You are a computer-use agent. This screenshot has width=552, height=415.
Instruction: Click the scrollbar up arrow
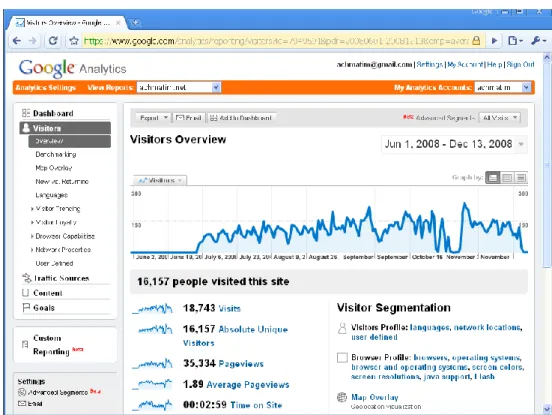547,57
